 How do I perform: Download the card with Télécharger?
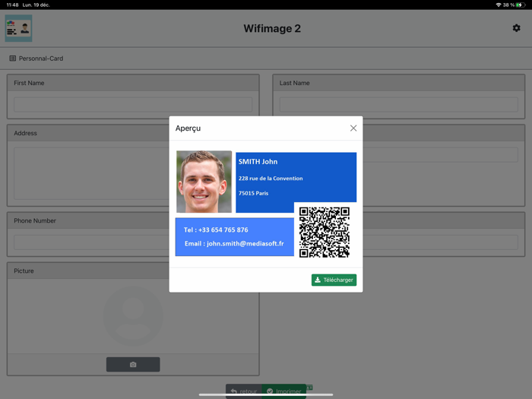click(334, 280)
